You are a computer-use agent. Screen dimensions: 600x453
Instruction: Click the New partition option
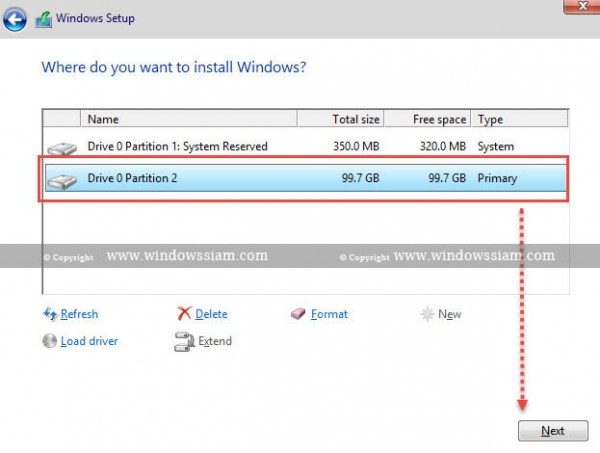450,314
